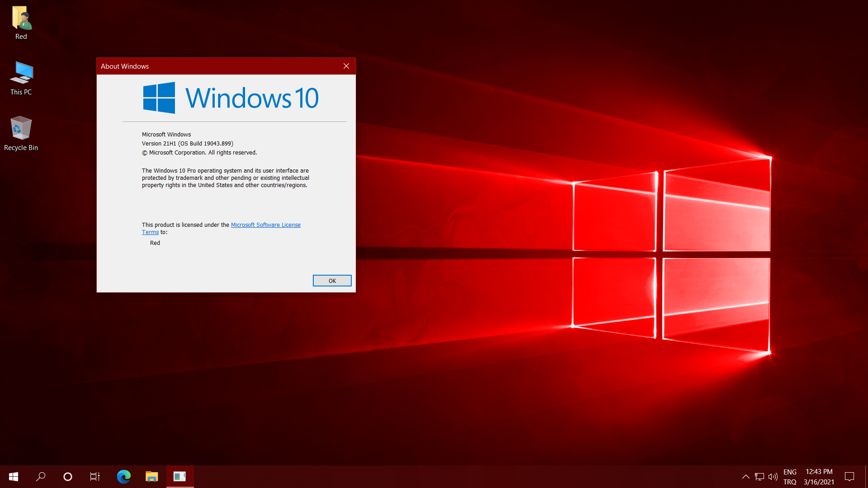Click the volume speaker tray icon
The height and width of the screenshot is (488, 868).
(773, 477)
